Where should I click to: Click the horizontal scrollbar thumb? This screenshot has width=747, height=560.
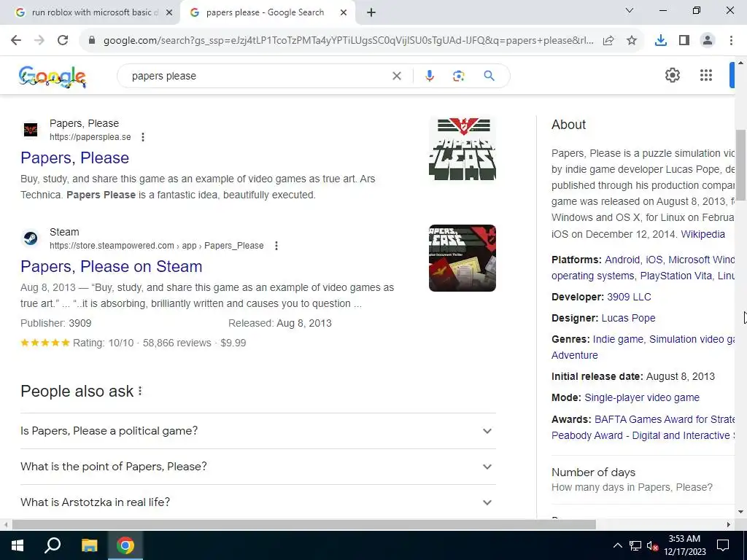pos(303,524)
